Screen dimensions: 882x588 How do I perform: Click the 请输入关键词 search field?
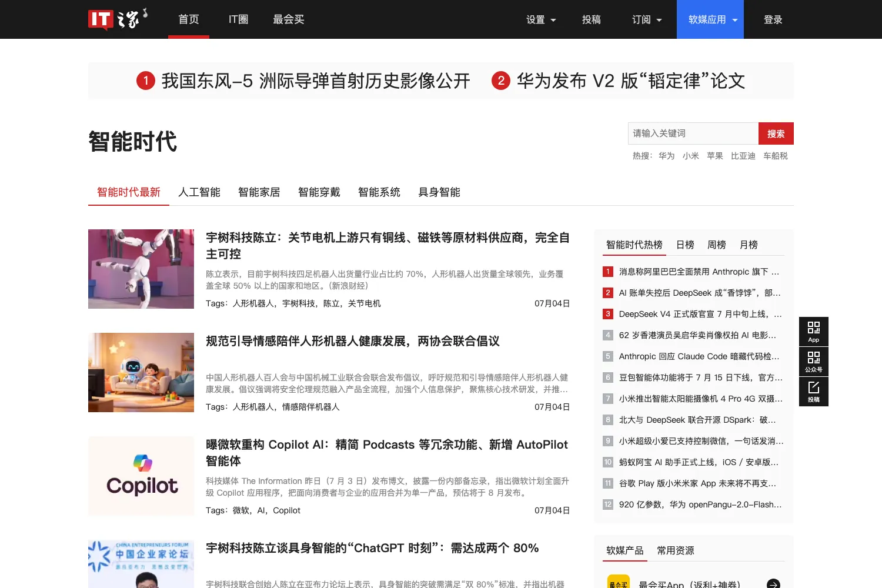693,133
